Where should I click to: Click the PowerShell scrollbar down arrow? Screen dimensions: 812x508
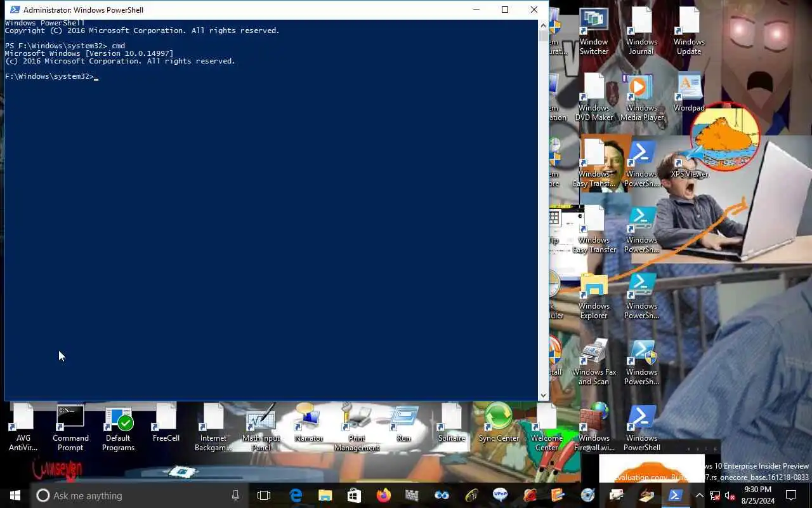[x=543, y=396]
